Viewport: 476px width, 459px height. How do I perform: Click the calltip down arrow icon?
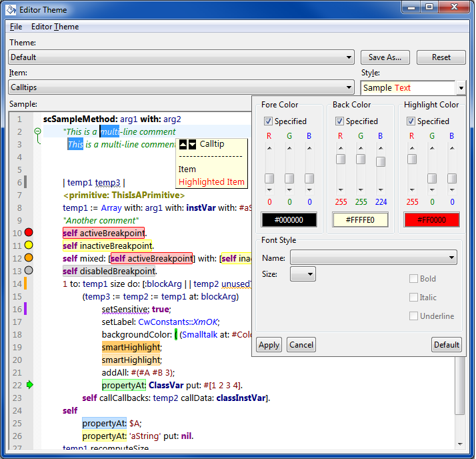point(193,144)
